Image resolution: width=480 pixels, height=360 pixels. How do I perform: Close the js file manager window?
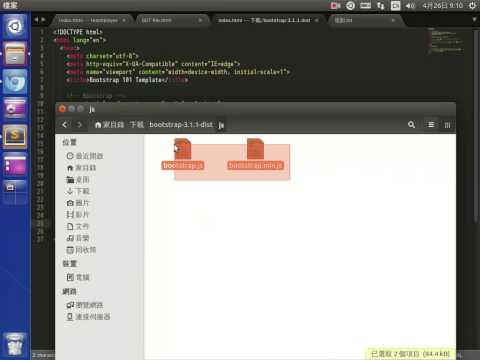[x=62, y=109]
